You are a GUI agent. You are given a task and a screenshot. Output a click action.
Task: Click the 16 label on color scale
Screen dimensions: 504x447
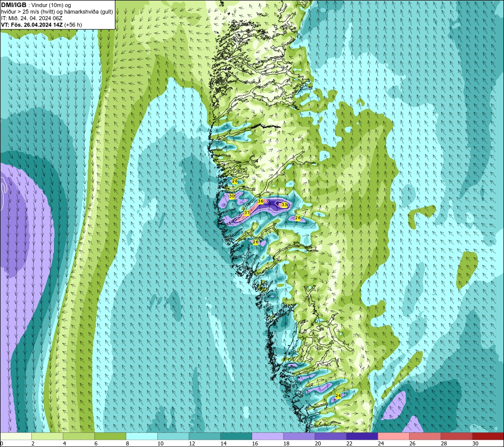[255, 443]
